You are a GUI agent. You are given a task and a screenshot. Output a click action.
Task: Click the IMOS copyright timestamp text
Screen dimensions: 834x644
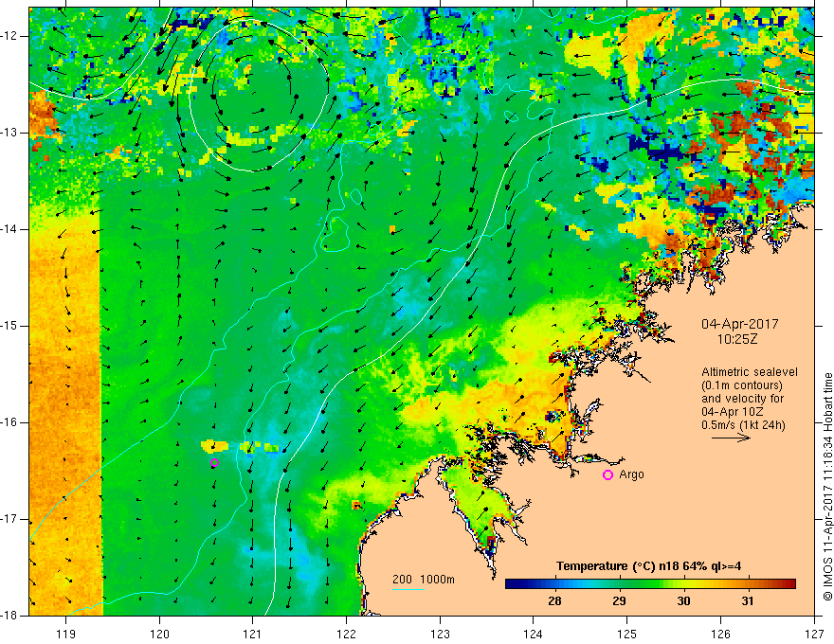[827, 487]
